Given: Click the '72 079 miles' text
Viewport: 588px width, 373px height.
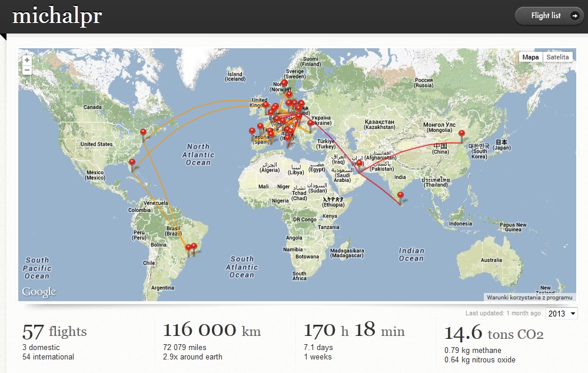Looking at the screenshot, I should click(x=184, y=348).
